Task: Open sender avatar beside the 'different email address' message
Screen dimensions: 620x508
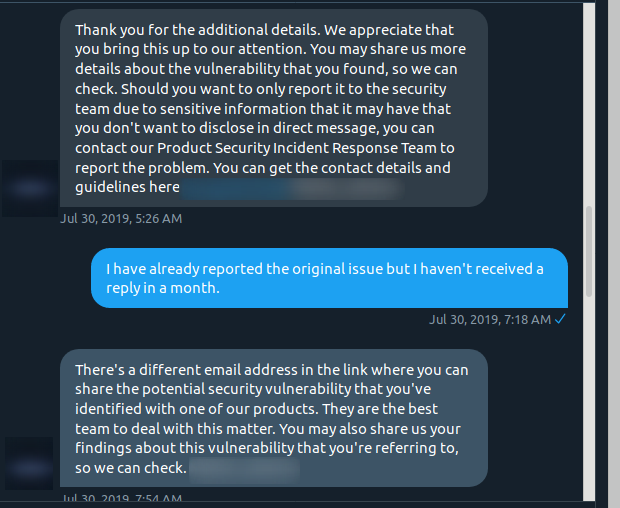Action: [x=29, y=464]
